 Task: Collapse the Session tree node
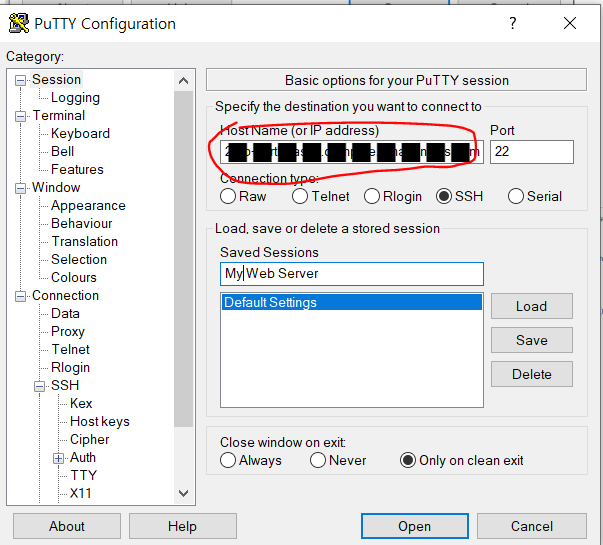pos(20,80)
